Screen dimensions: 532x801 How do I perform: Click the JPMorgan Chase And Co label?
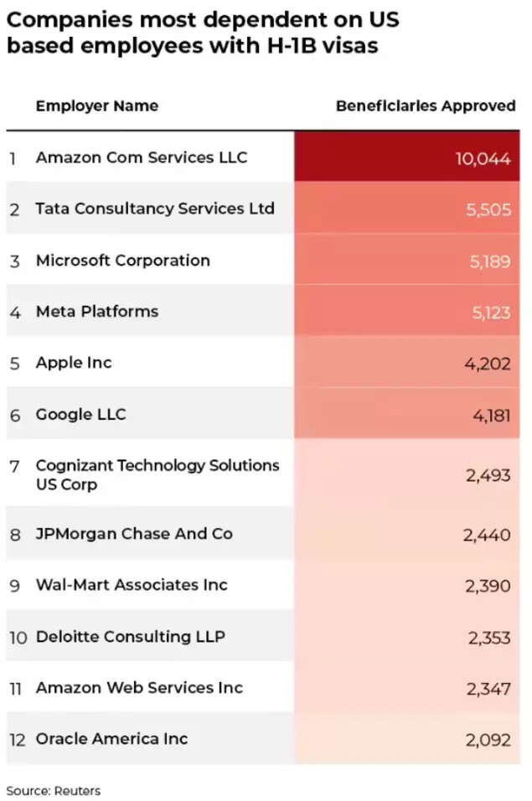pos(134,534)
